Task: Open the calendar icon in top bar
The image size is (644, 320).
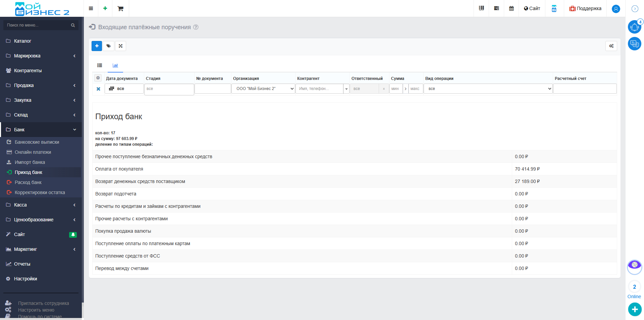Action: pyautogui.click(x=512, y=8)
